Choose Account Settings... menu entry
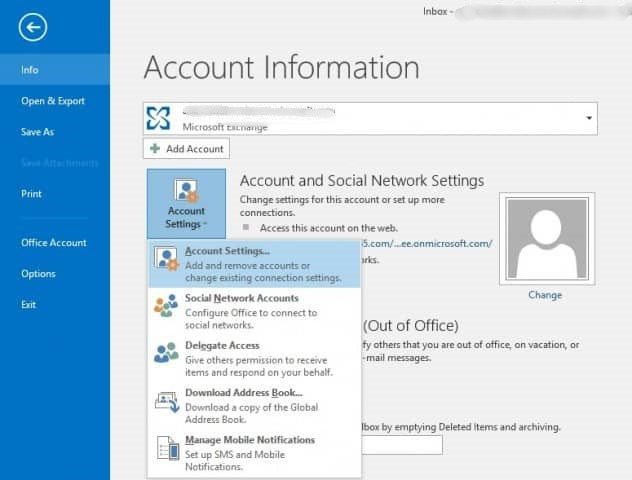The height and width of the screenshot is (480, 632). (254, 264)
